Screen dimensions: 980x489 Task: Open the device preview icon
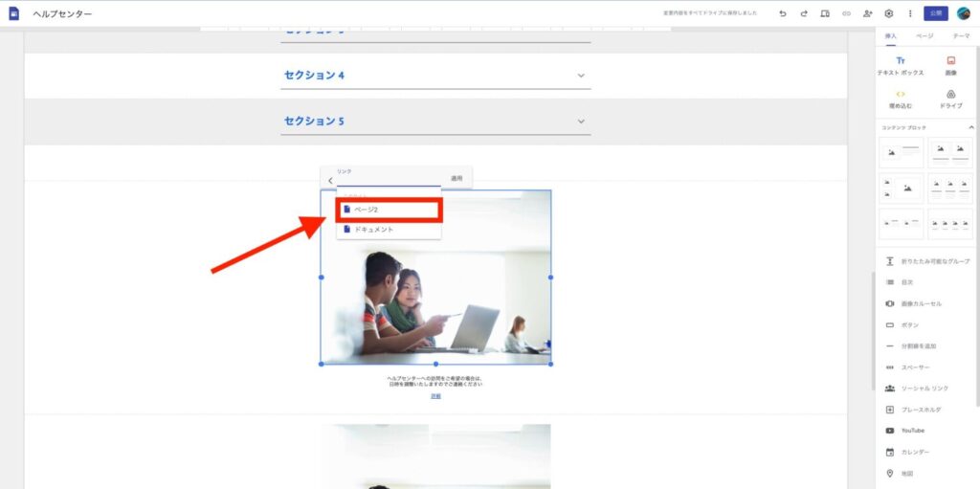[824, 13]
